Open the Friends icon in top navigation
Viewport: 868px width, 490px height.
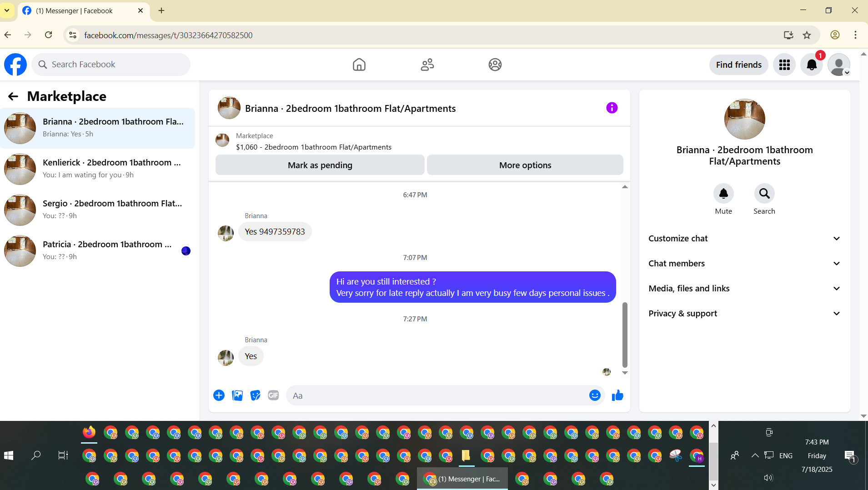pos(427,65)
